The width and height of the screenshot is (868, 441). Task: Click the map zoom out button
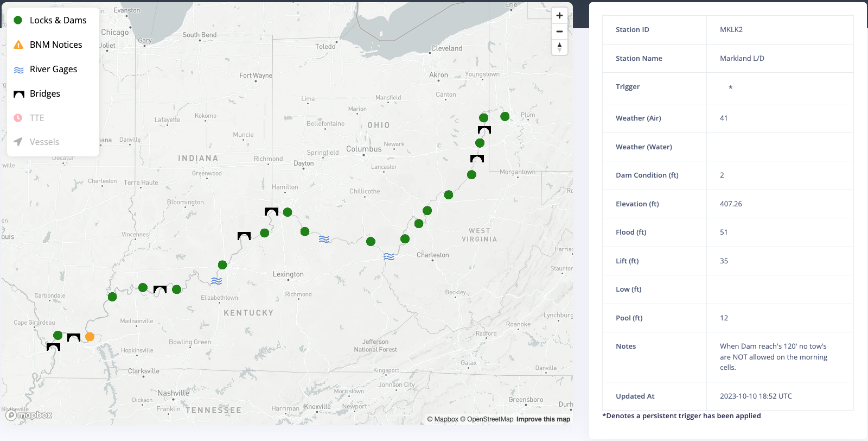(x=559, y=31)
